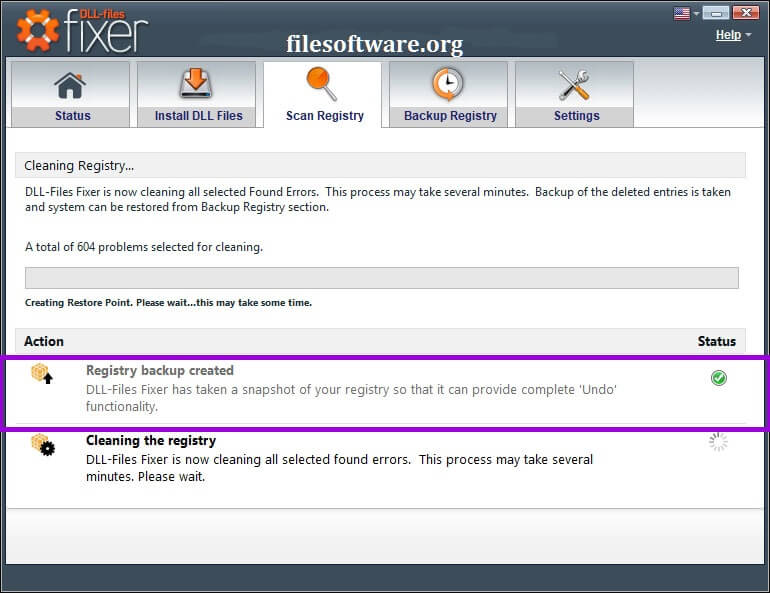
Task: Close the DLL-Files Fixer window
Action: point(746,13)
